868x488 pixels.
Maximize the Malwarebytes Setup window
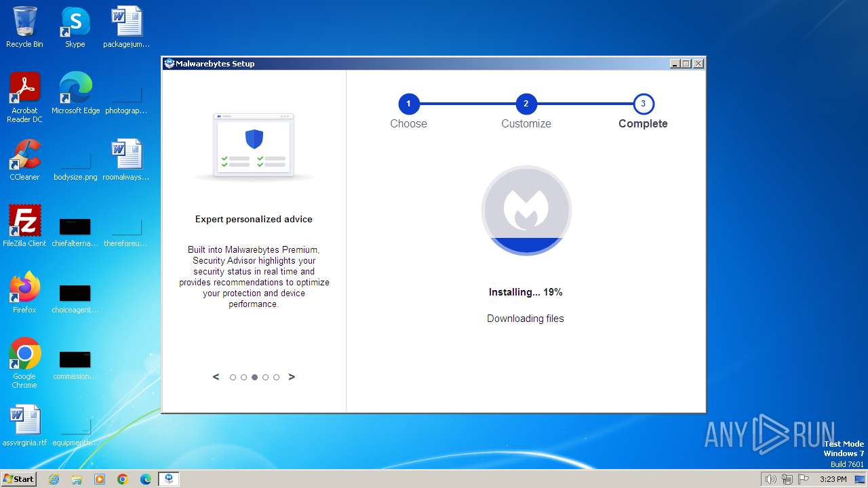click(686, 64)
